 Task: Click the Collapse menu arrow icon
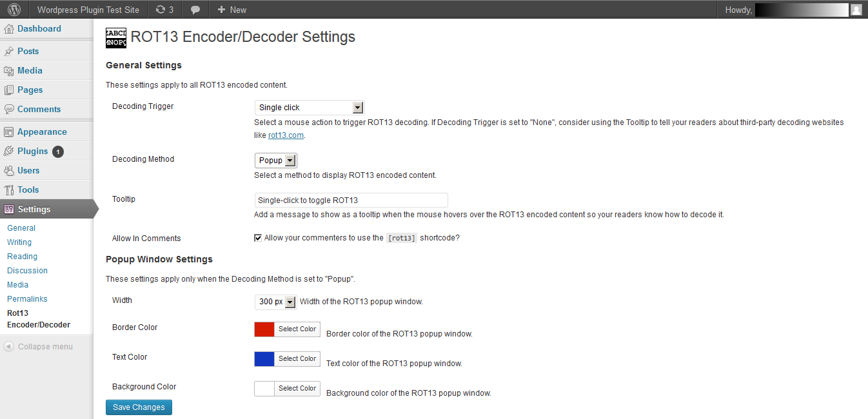coord(9,346)
